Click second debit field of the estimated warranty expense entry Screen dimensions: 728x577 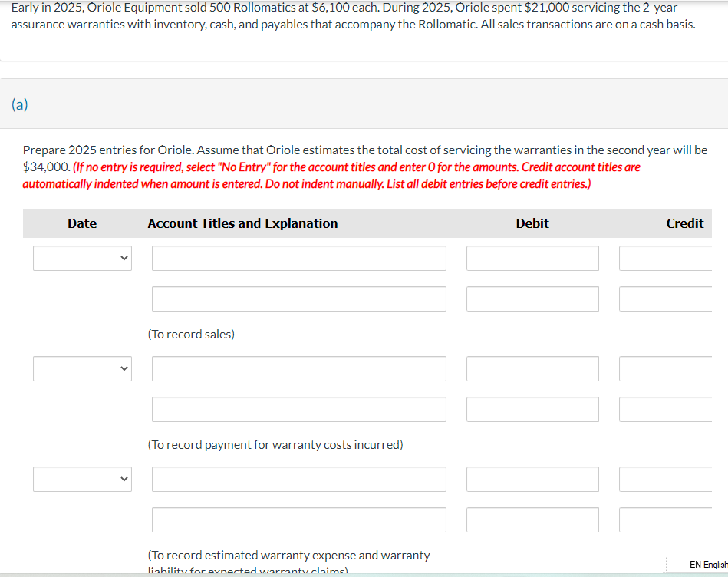532,520
